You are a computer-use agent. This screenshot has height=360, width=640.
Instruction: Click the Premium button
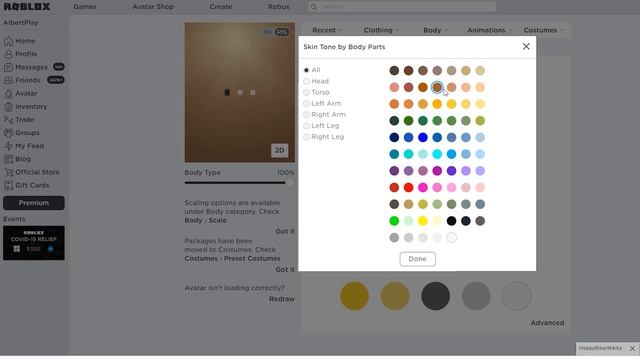[34, 203]
